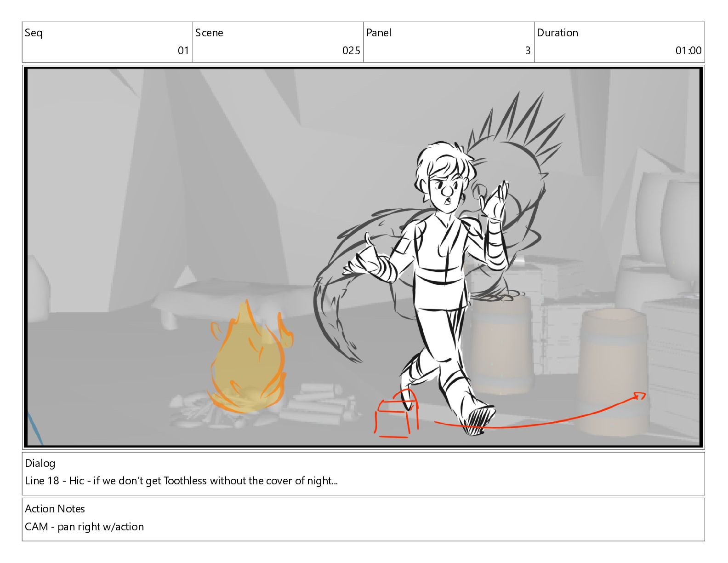Select the Panel number 3
This screenshot has width=728, height=563.
tap(528, 51)
